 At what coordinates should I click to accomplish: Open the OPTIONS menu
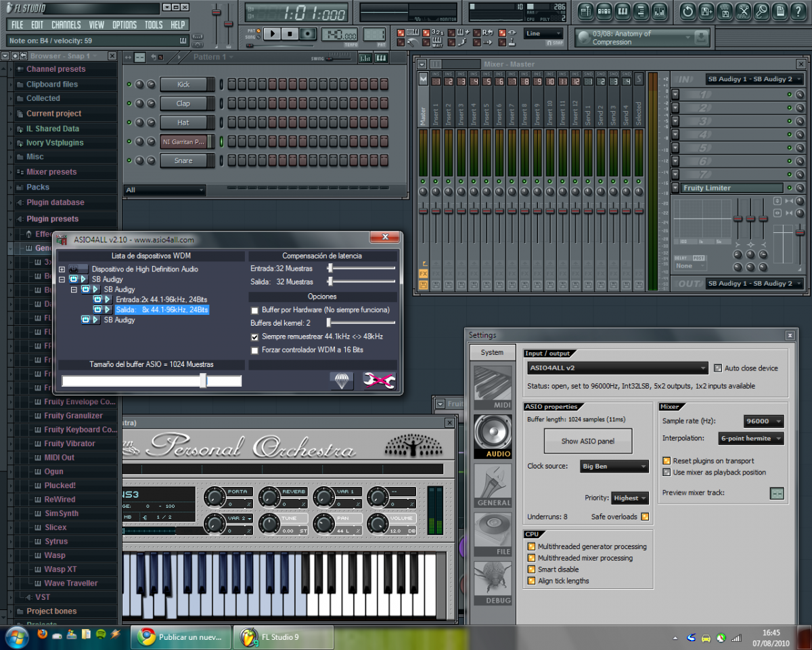(x=125, y=25)
